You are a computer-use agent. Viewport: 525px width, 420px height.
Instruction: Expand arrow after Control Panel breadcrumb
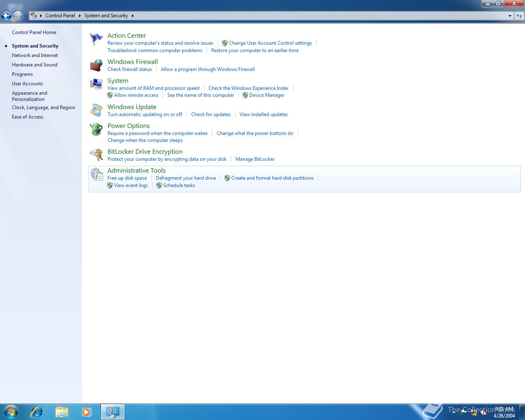(80, 16)
